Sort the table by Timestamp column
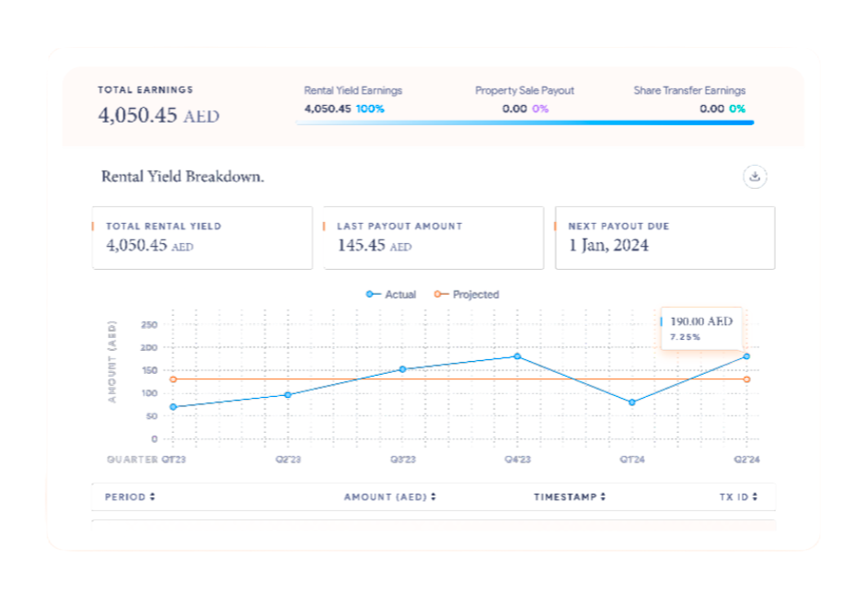Screen dimensions: 868x595 pos(569,497)
